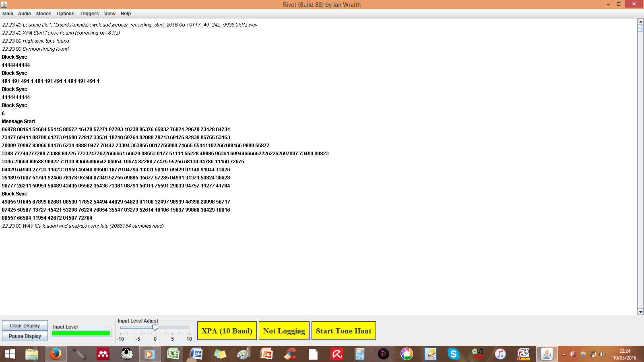The width and height of the screenshot is (644, 362).
Task: Click the Input Level Adjust slider handle
Action: pyautogui.click(x=155, y=328)
